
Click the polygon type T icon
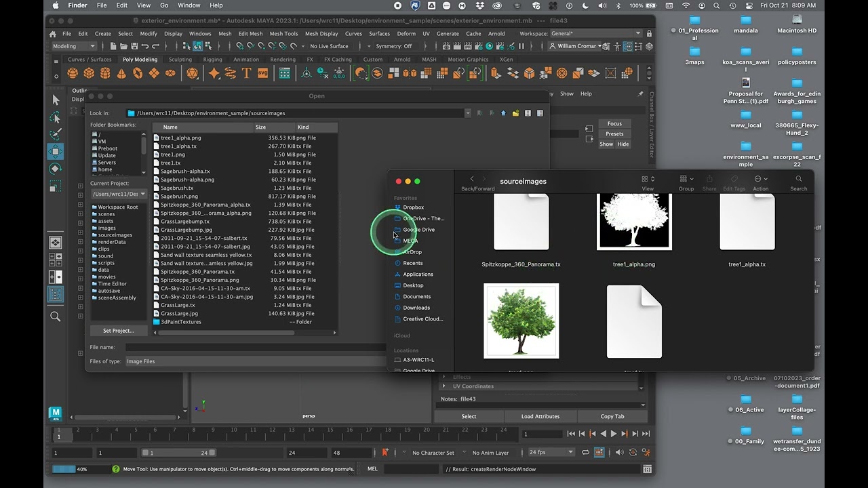246,73
